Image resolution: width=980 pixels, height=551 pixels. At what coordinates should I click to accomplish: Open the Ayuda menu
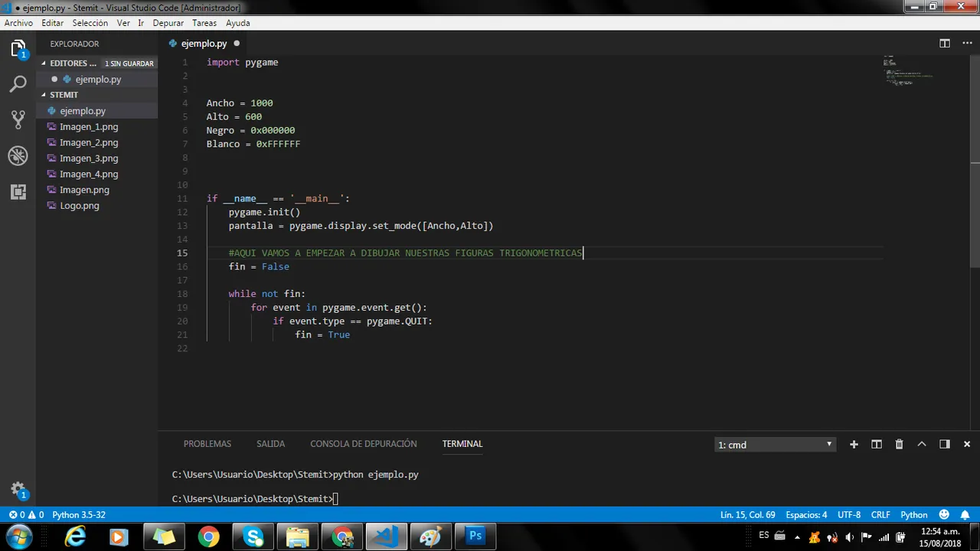238,23
